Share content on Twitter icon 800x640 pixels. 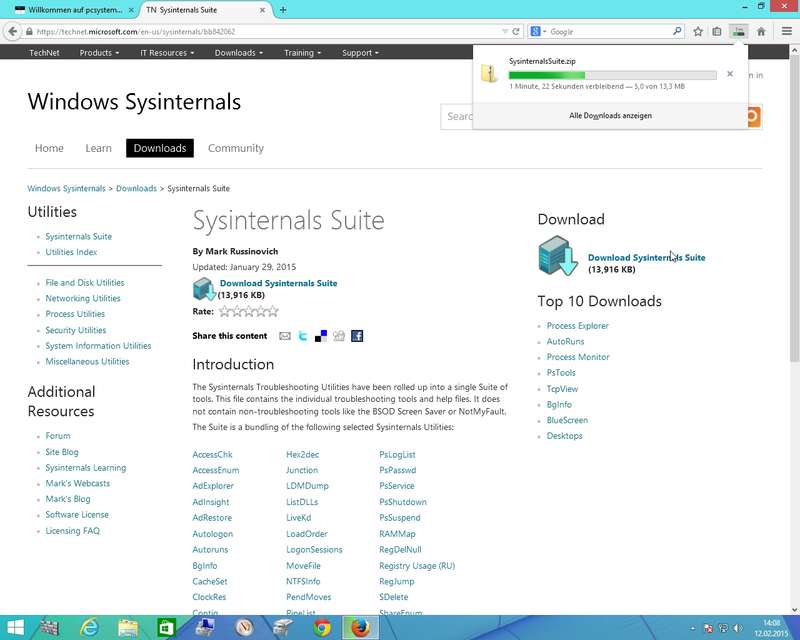[x=303, y=336]
